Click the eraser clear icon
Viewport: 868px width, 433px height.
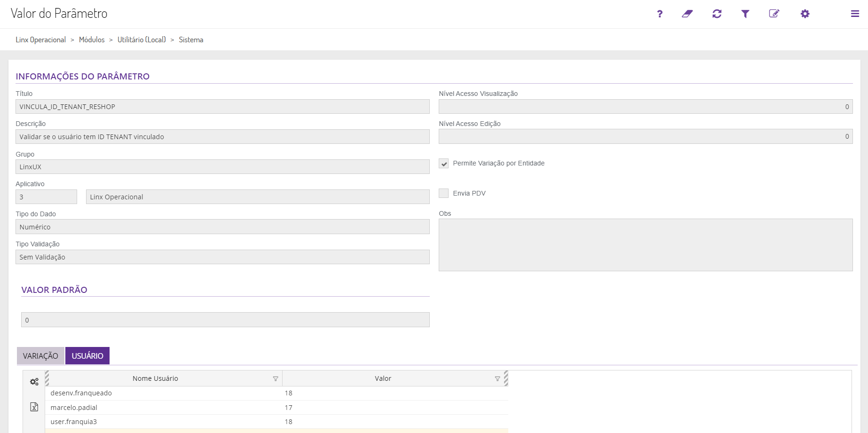pyautogui.click(x=687, y=14)
